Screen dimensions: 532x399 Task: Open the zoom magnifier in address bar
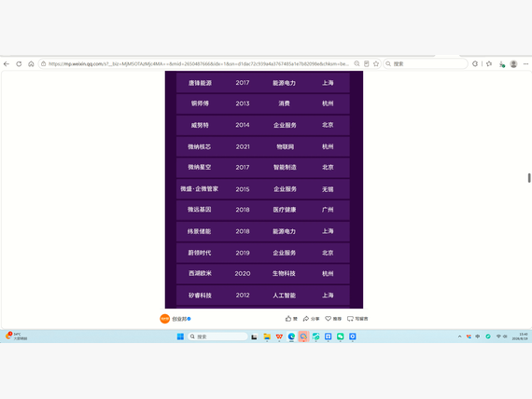(357, 63)
